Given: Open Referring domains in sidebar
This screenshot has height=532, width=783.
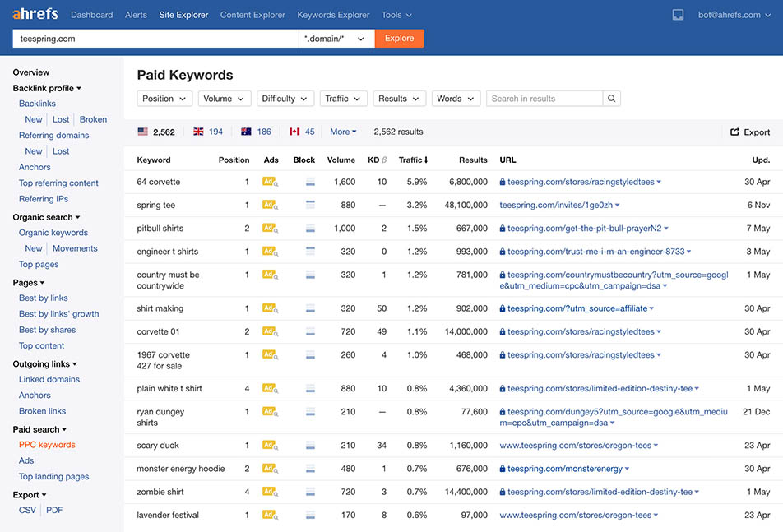Looking at the screenshot, I should point(54,135).
